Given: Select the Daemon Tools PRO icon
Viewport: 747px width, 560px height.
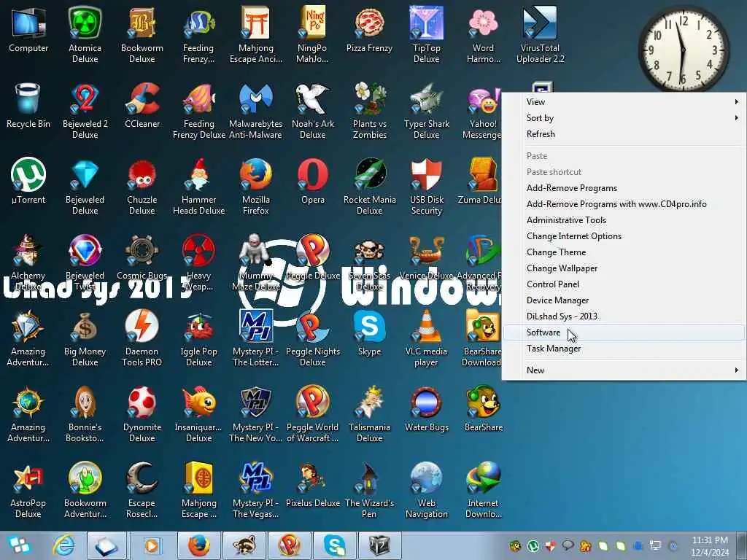Looking at the screenshot, I should [x=142, y=338].
